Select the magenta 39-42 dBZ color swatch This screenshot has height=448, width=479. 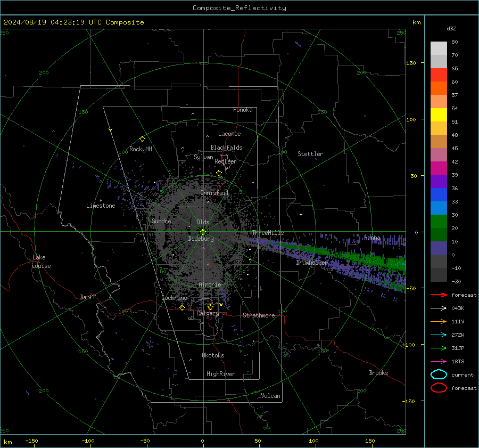[x=439, y=168]
